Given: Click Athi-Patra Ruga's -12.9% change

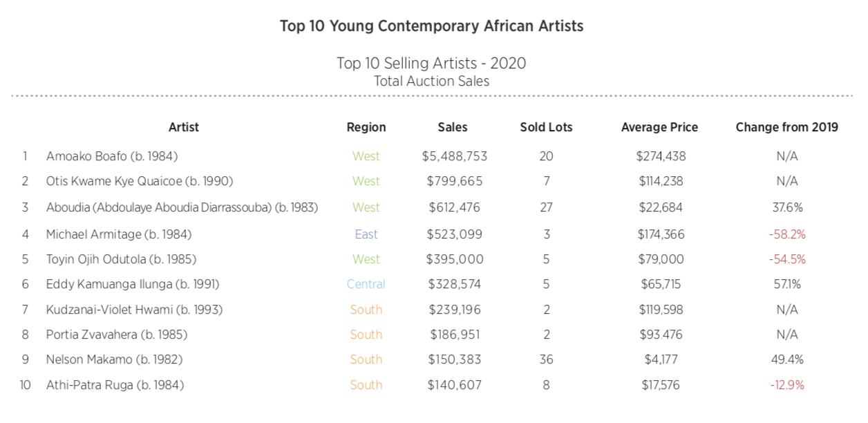Looking at the screenshot, I should coord(787,385).
